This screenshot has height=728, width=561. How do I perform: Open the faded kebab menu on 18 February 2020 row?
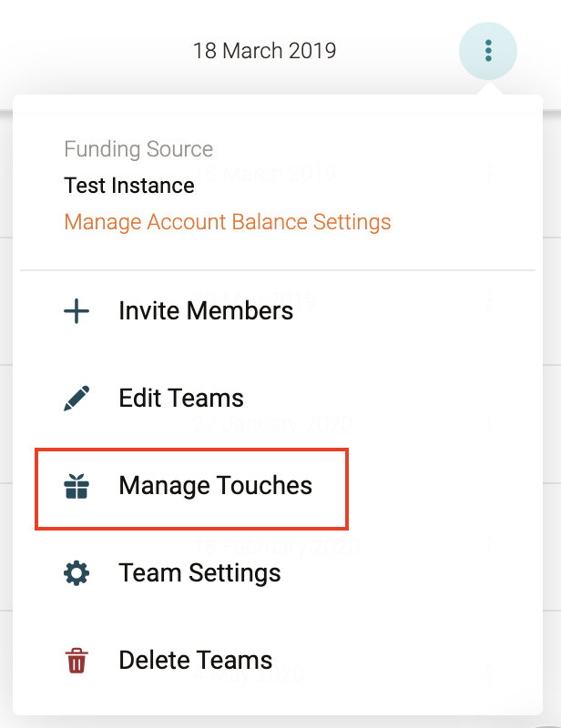[x=489, y=547]
